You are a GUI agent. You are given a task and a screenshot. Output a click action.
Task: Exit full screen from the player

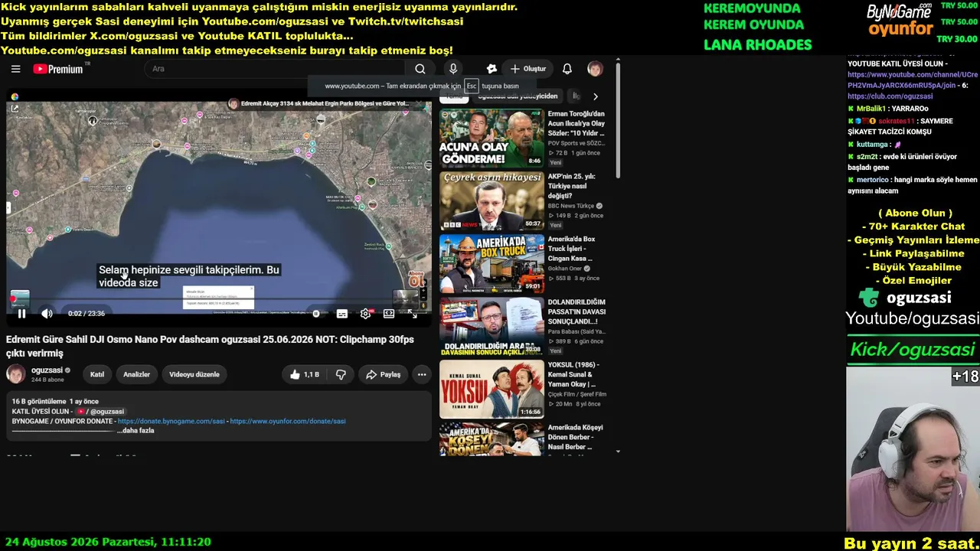tap(413, 313)
